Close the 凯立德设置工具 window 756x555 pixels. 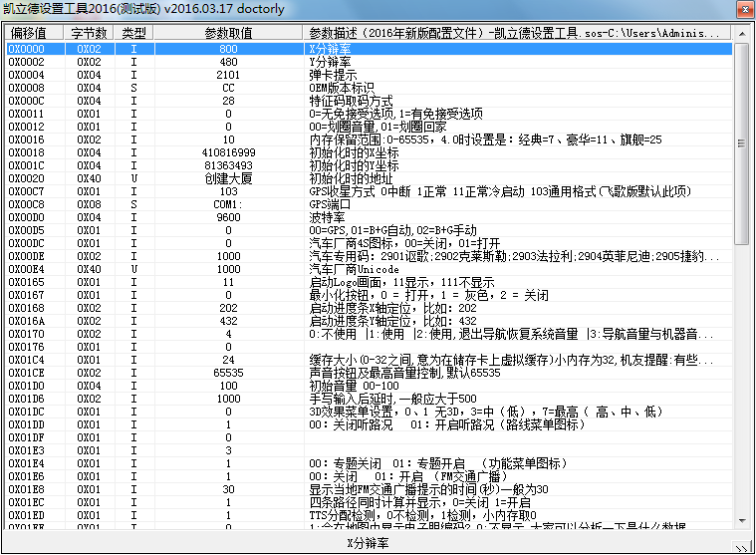point(742,10)
